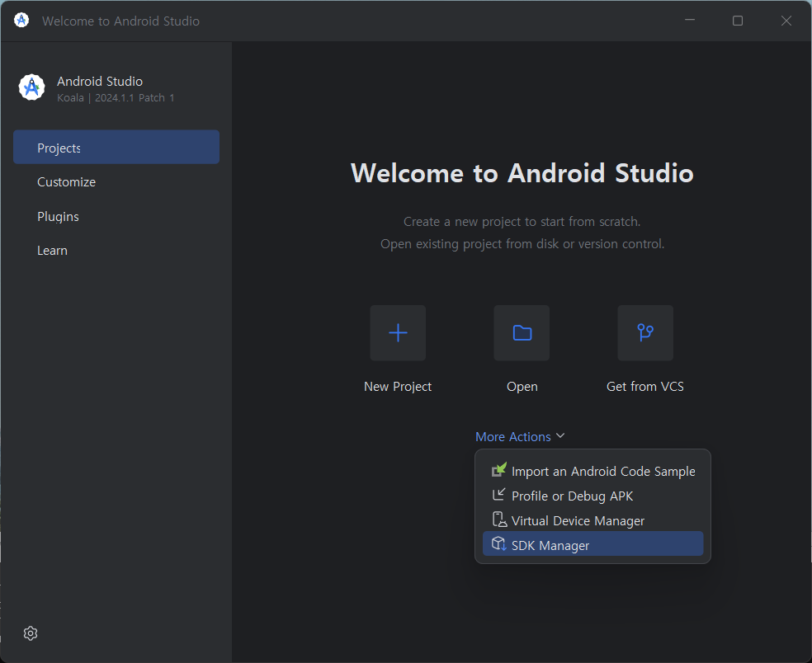Click the More Actions chevron arrow
The image size is (812, 663).
pyautogui.click(x=560, y=435)
